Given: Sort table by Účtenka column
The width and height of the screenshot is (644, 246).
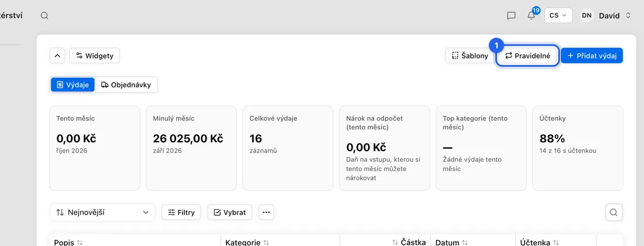Looking at the screenshot, I should pos(539,242).
